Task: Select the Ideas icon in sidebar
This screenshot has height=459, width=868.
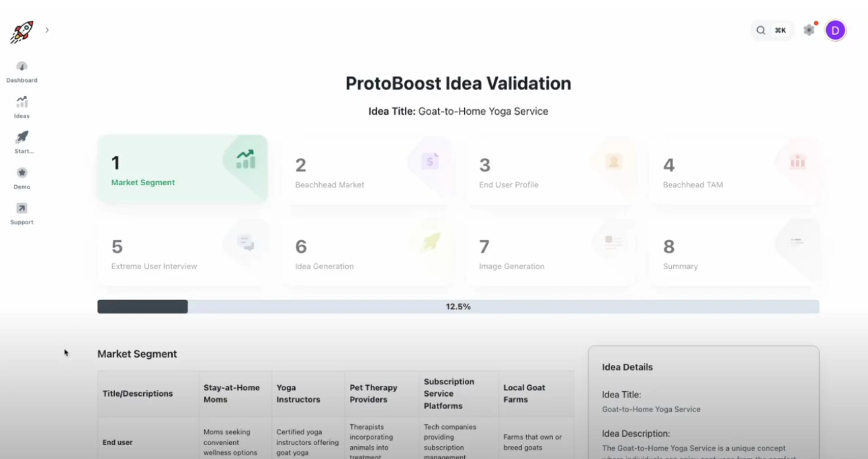Action: click(x=22, y=107)
